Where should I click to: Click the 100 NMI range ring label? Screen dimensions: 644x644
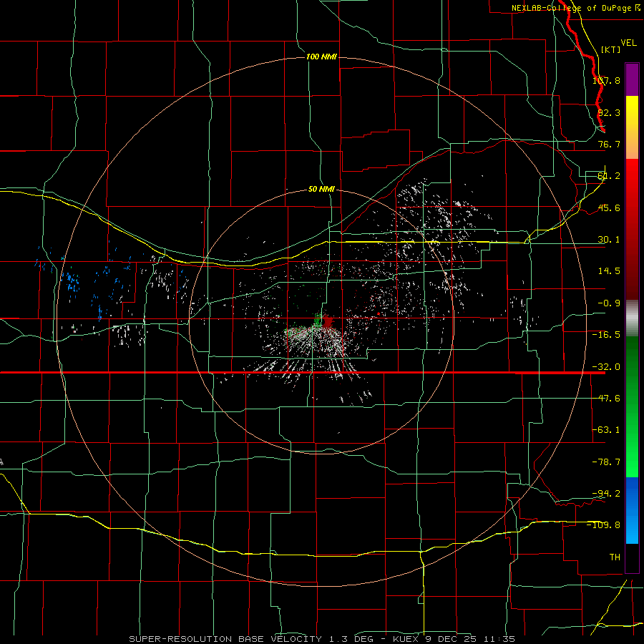(321, 57)
